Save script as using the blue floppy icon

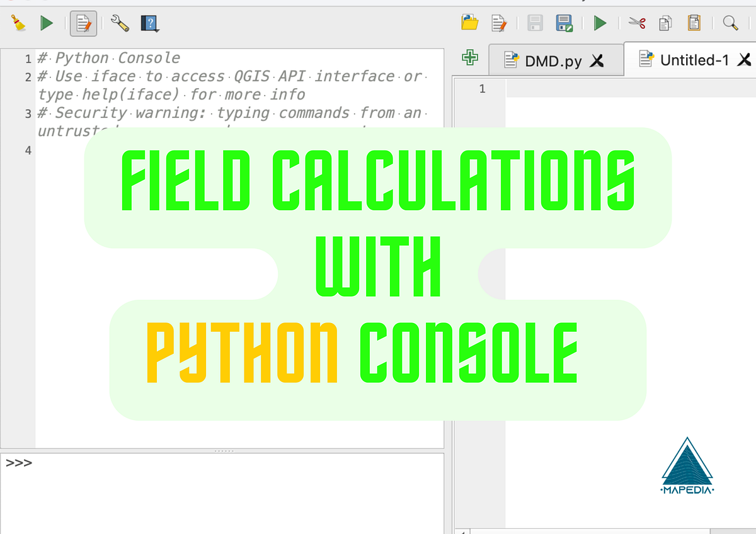click(564, 23)
